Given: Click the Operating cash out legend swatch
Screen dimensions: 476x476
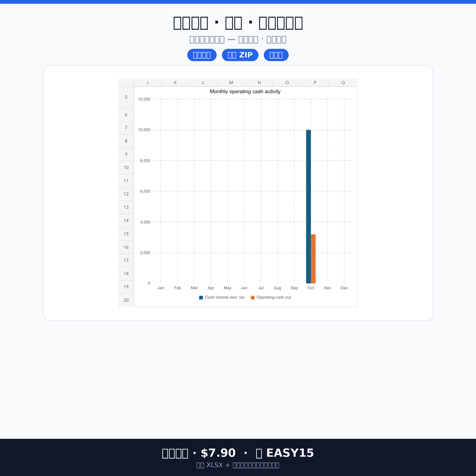Looking at the screenshot, I should pos(253,297).
